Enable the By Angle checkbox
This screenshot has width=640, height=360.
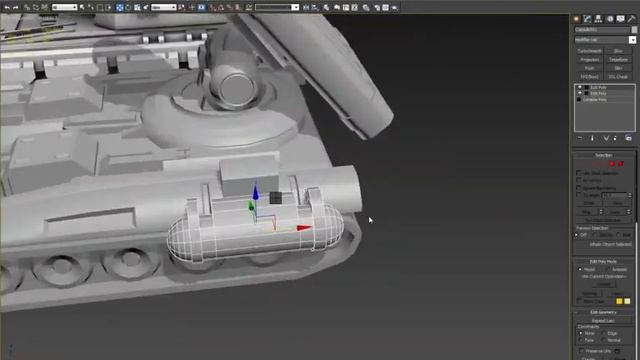(578, 195)
